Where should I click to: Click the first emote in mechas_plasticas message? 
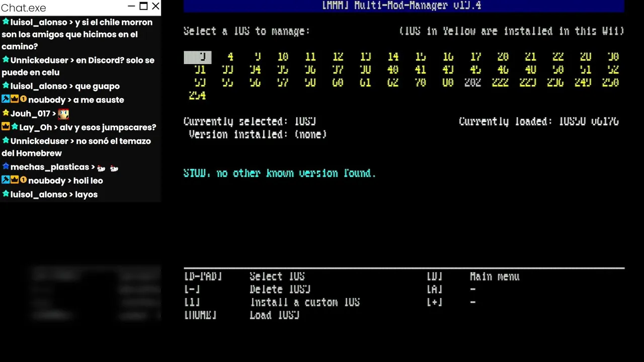pyautogui.click(x=101, y=168)
